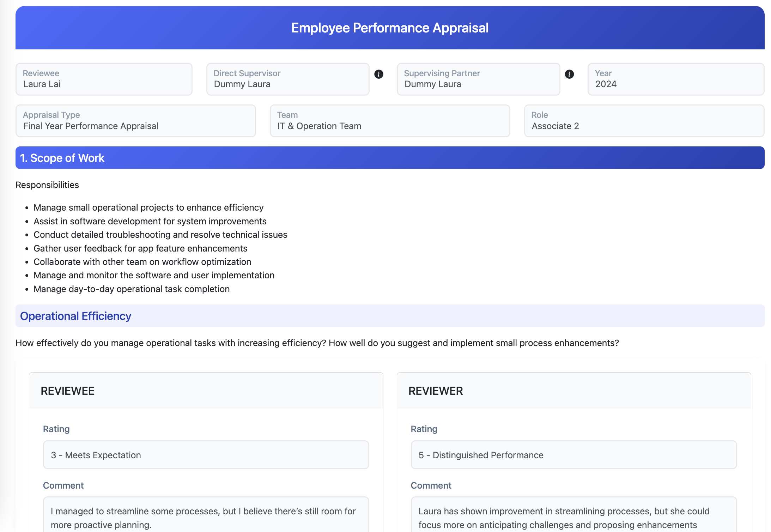
Task: Click the Responsibilities label
Action: [47, 185]
